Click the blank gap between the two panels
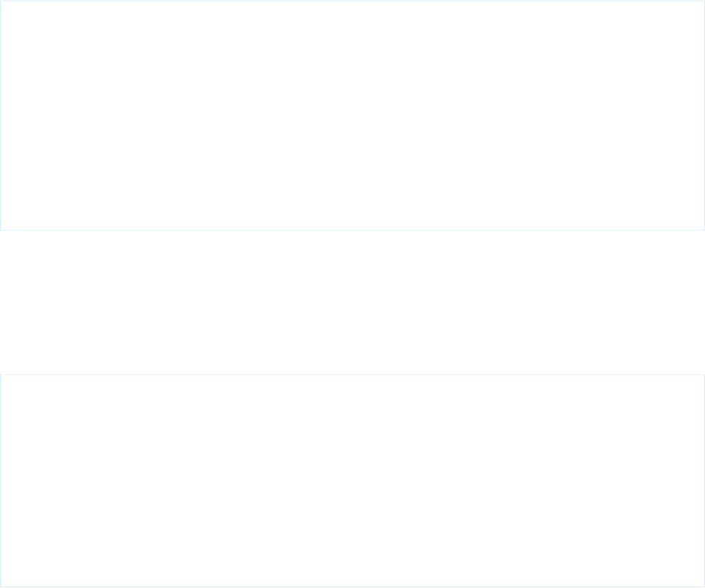This screenshot has width=705, height=588. click(x=352, y=302)
